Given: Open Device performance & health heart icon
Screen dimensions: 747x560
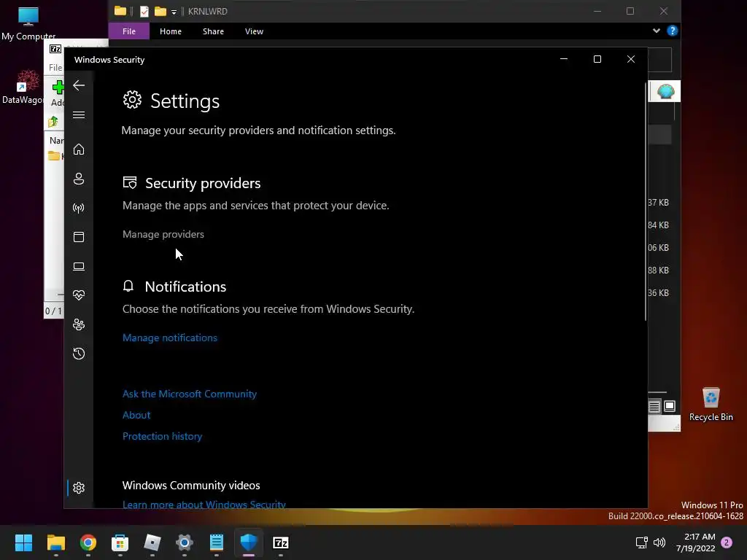Looking at the screenshot, I should (79, 295).
